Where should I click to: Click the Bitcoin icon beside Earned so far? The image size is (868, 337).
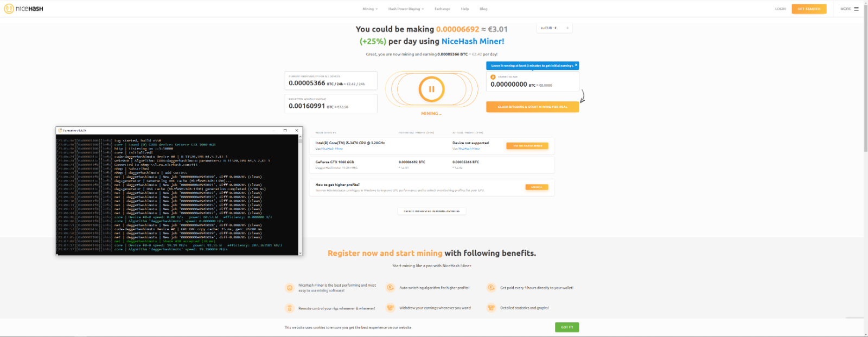tap(493, 77)
